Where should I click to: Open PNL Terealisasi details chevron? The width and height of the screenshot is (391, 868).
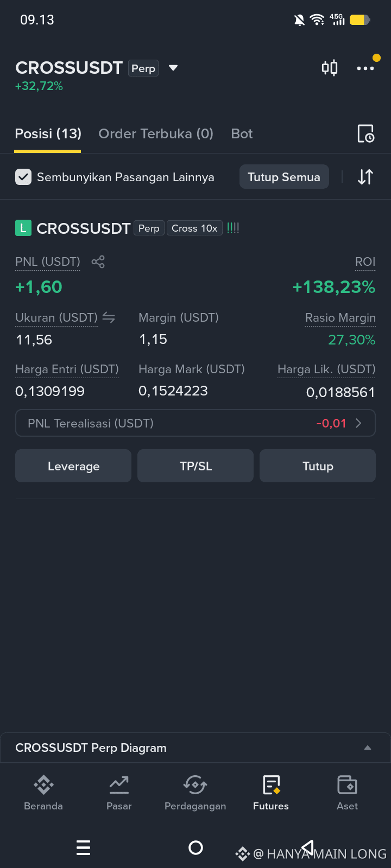coord(358,423)
